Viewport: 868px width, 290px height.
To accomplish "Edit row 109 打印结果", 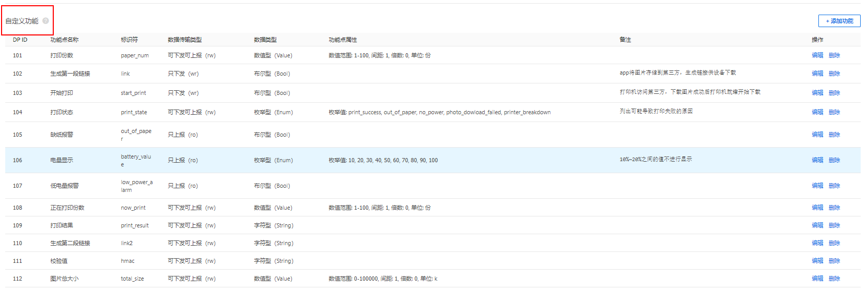I will click(x=817, y=225).
